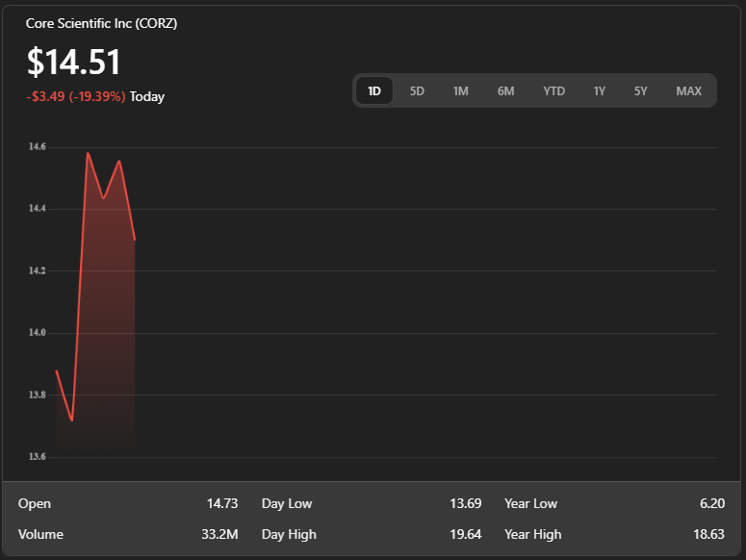The image size is (746, 560).
Task: Click the -$3.49 (-19.39%) change text
Action: (x=76, y=96)
